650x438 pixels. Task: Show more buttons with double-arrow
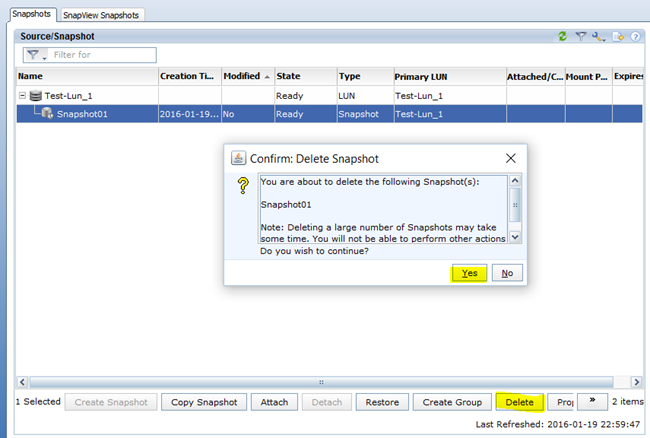(x=592, y=401)
